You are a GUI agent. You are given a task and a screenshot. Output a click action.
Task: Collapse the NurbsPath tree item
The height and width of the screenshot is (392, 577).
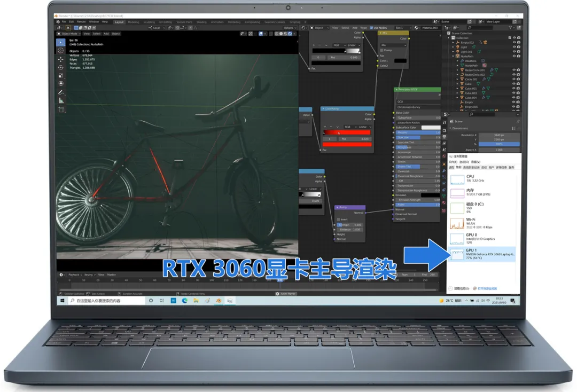click(x=454, y=56)
